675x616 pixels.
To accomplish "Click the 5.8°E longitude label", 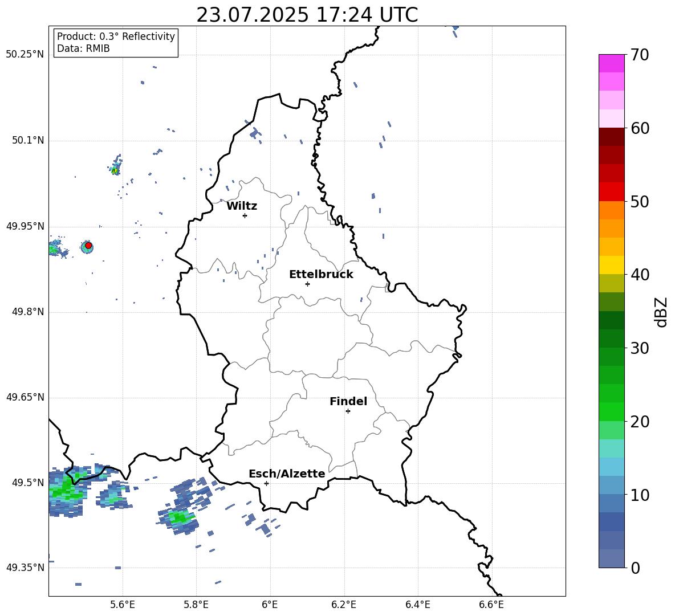I will click(196, 605).
